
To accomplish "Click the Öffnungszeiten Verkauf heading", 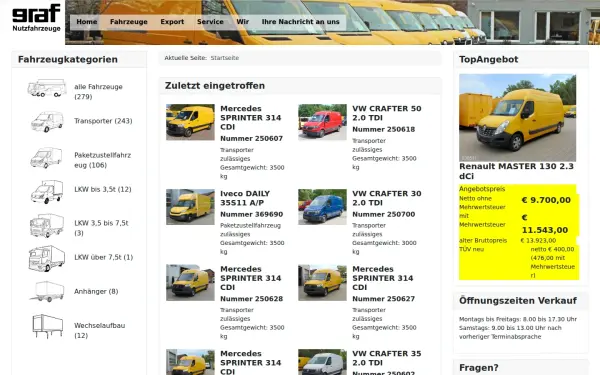I will point(518,300).
